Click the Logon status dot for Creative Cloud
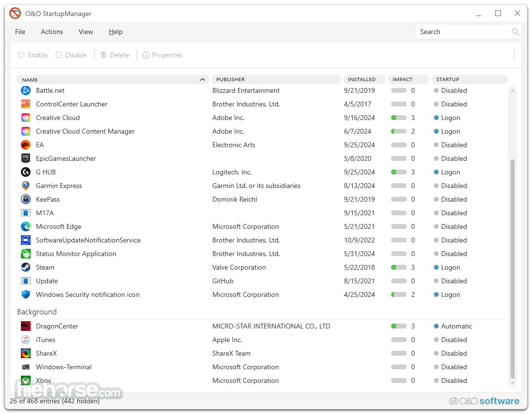Image resolution: width=532 pixels, height=414 pixels. click(x=436, y=118)
